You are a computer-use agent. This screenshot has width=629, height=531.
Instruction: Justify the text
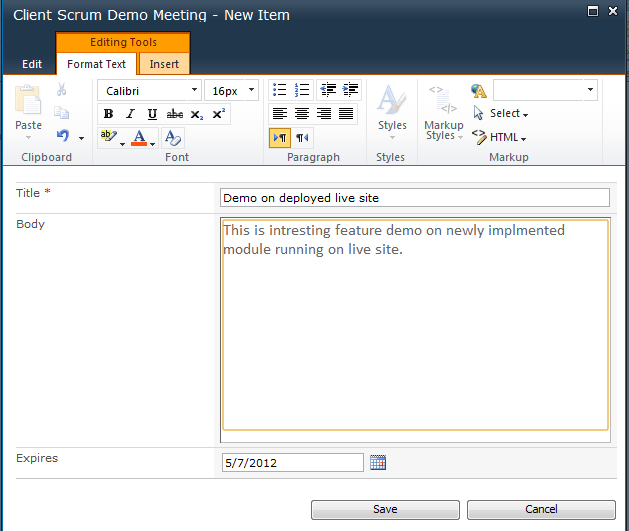pyautogui.click(x=346, y=113)
